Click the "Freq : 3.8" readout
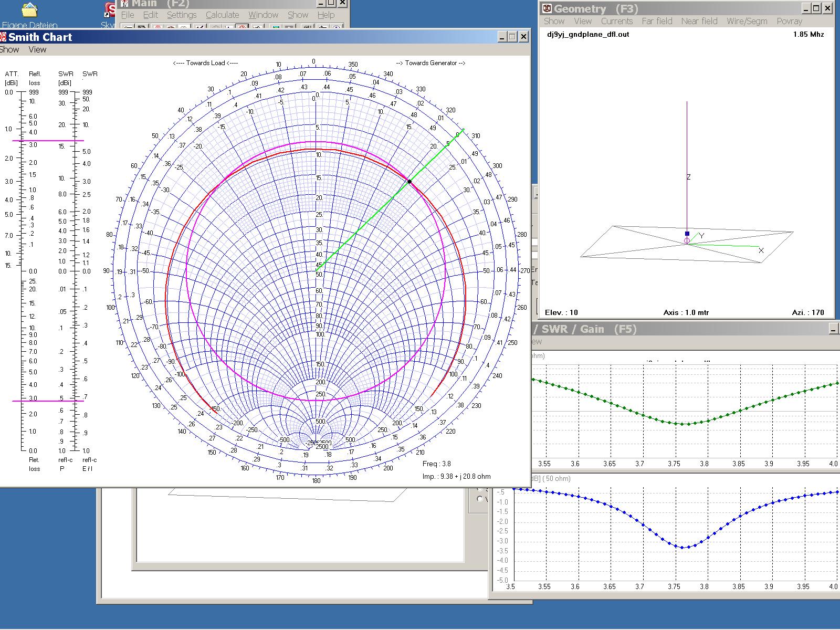 pyautogui.click(x=437, y=464)
